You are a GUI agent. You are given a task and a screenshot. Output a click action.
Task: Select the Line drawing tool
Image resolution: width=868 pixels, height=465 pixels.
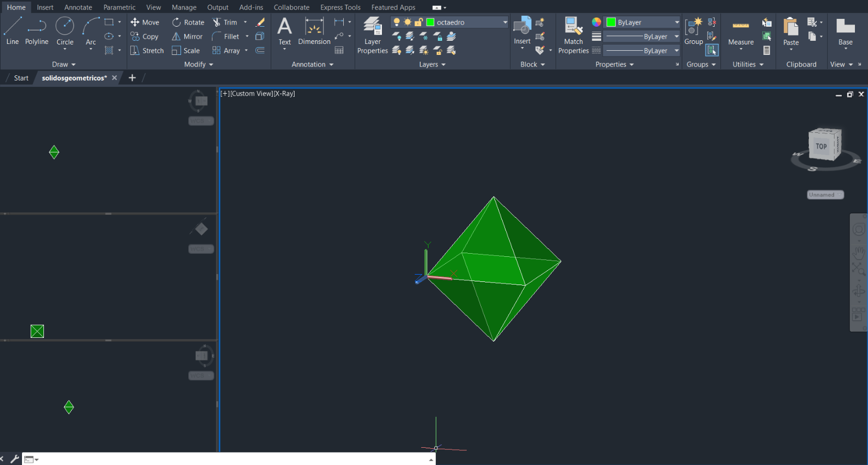(x=13, y=31)
